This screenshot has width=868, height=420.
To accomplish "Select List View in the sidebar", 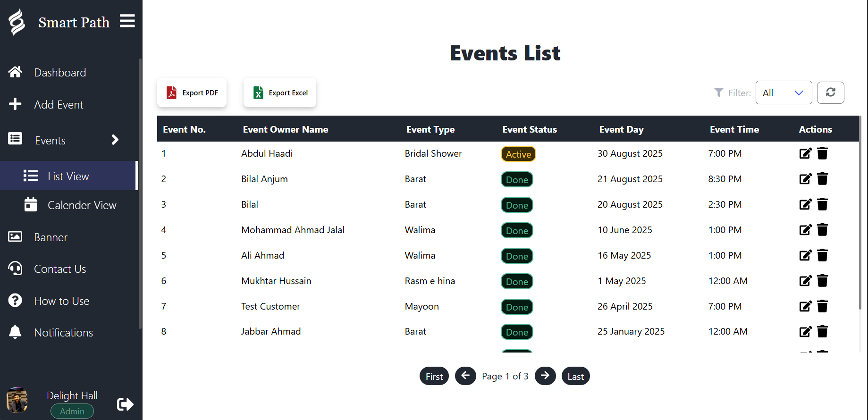I will click(x=68, y=176).
